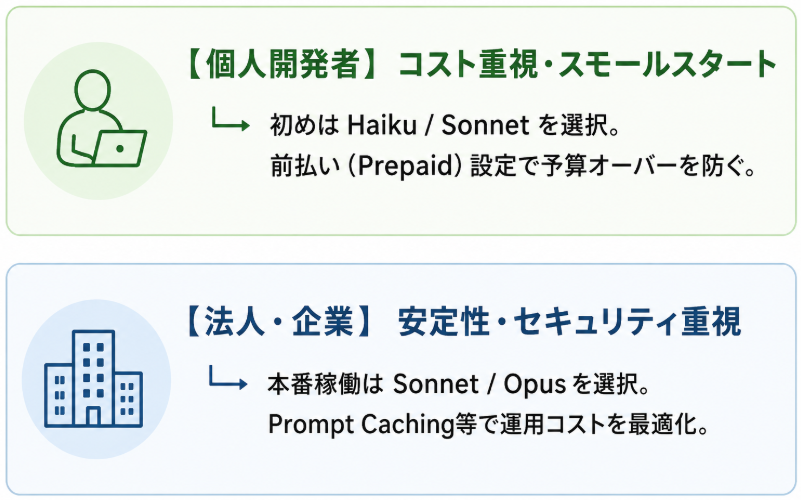The width and height of the screenshot is (801, 500).
Task: Click the small right building in blue icon
Action: (128, 400)
